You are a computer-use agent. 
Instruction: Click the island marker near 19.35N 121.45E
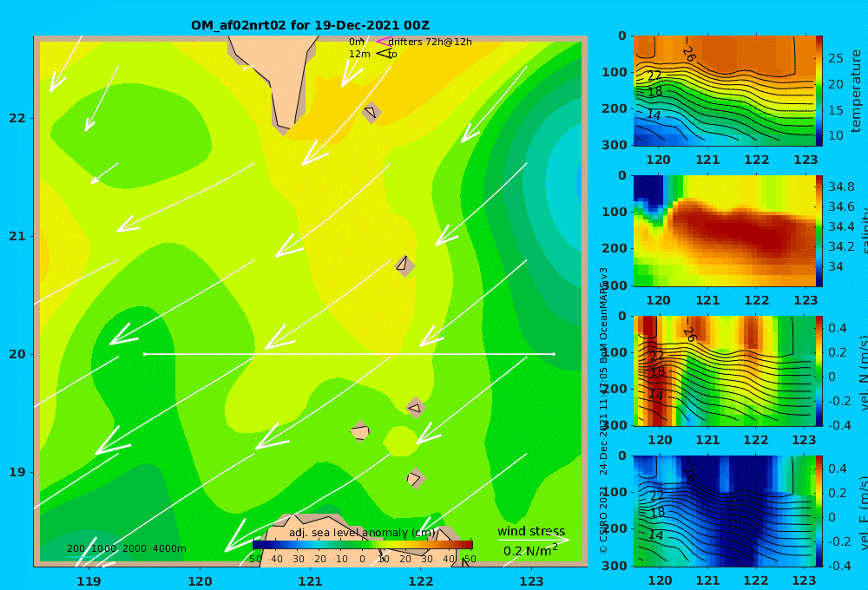360,431
